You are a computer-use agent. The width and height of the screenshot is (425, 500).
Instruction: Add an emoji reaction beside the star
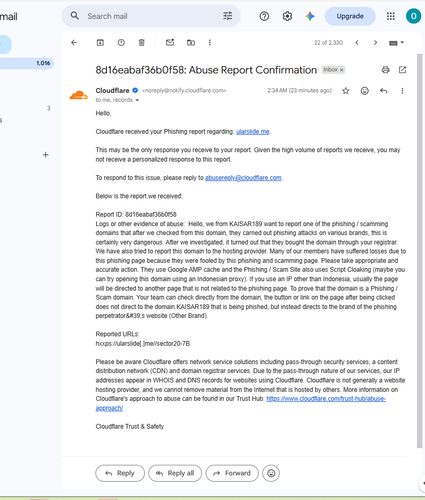[x=365, y=91]
